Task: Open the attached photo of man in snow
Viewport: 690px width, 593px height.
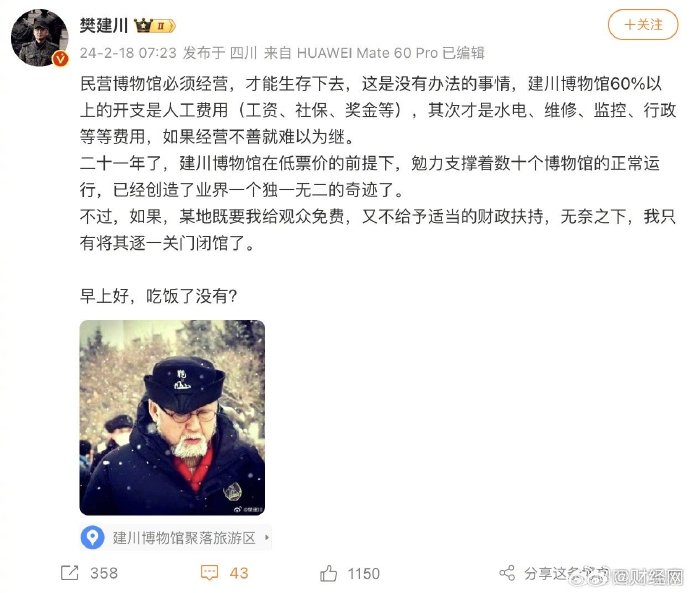Action: (x=172, y=417)
